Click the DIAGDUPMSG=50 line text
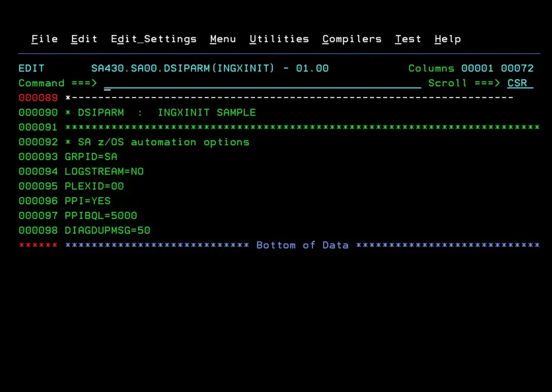The width and height of the screenshot is (552, 392). click(107, 231)
